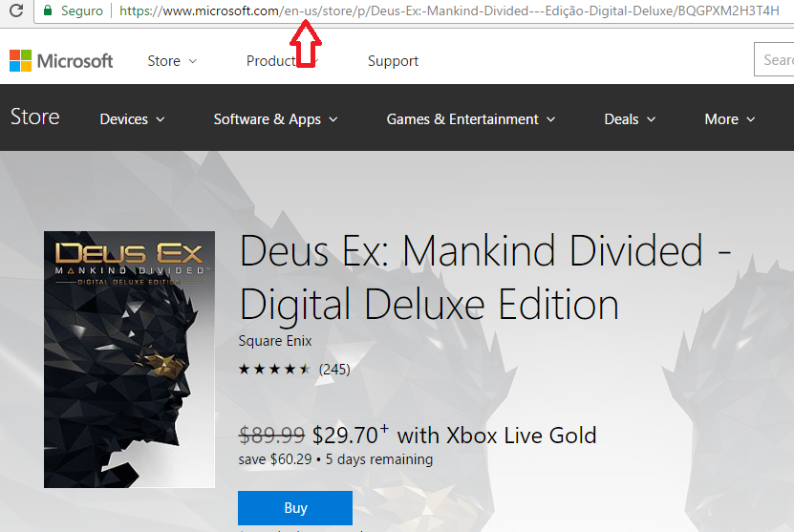Click the Seguro security label
The width and height of the screenshot is (794, 532).
(82, 11)
